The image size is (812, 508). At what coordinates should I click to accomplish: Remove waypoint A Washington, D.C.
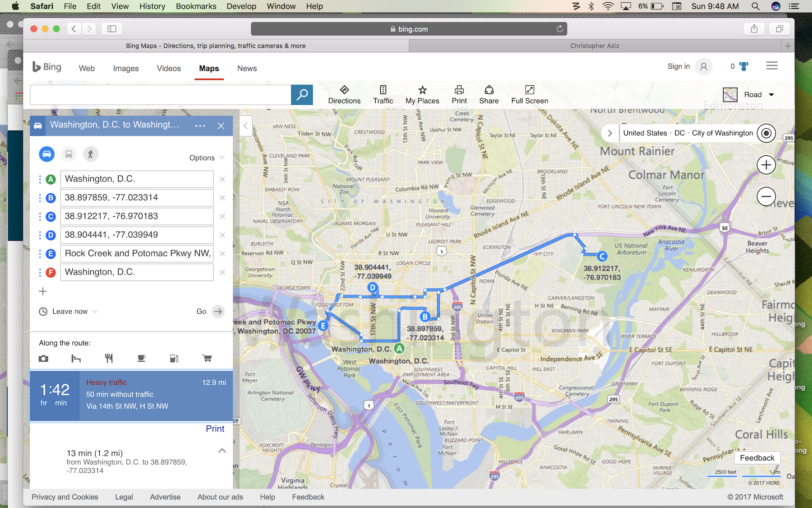tap(222, 179)
